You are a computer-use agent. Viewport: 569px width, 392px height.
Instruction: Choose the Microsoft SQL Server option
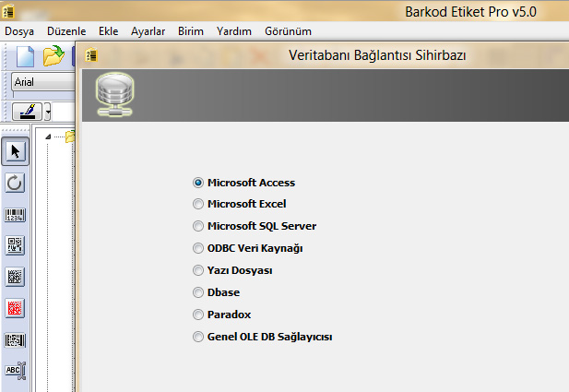(x=255, y=226)
